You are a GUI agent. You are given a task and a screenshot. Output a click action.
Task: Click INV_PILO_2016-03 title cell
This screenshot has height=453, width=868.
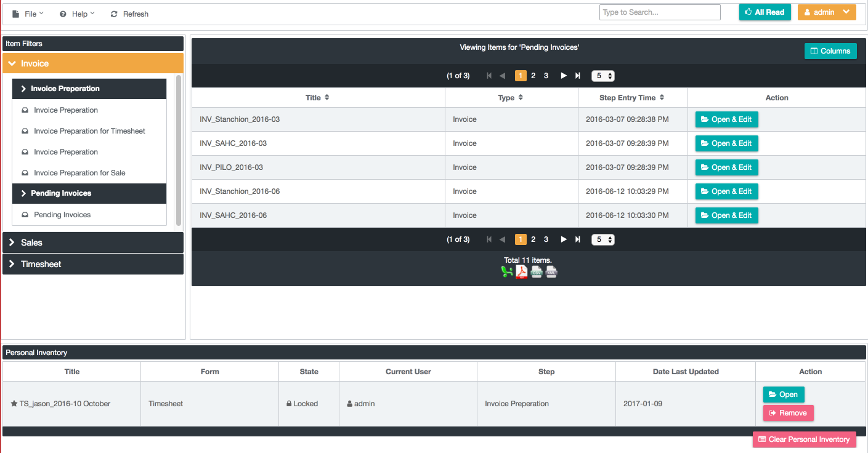pos(318,167)
